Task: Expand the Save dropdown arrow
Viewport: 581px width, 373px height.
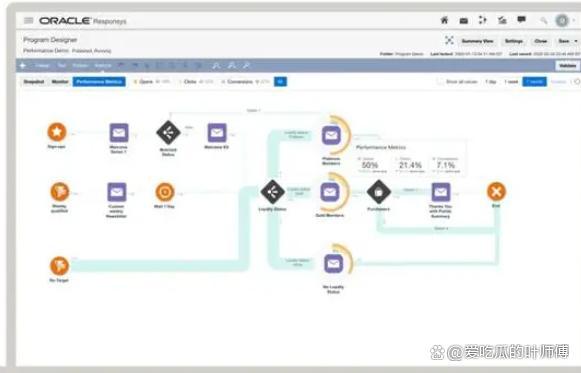Action: (x=576, y=41)
